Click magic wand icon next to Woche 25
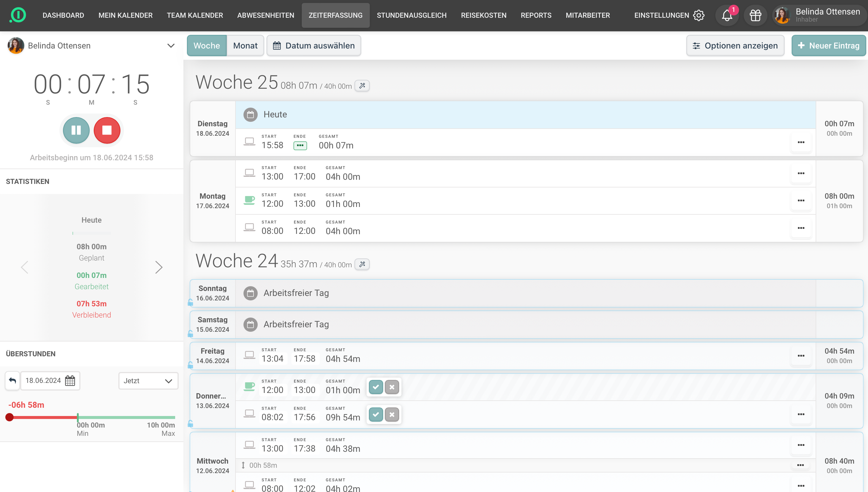868x492 pixels. coord(362,86)
